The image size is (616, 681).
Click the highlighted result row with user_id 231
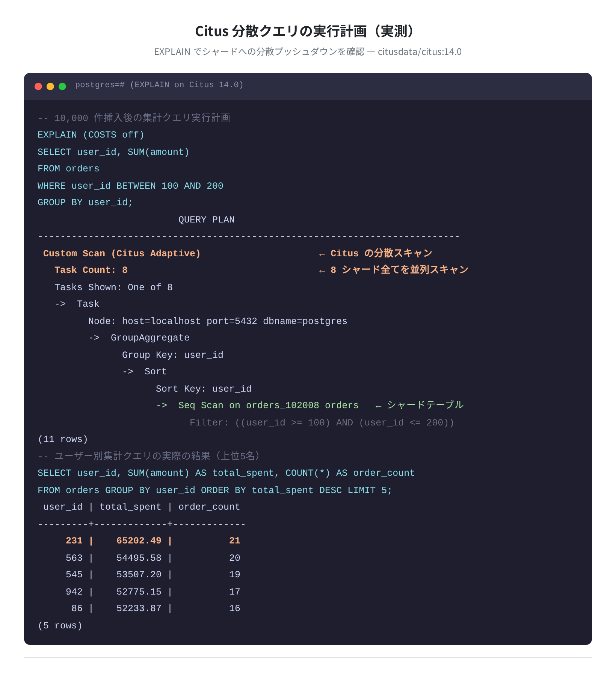coord(153,541)
